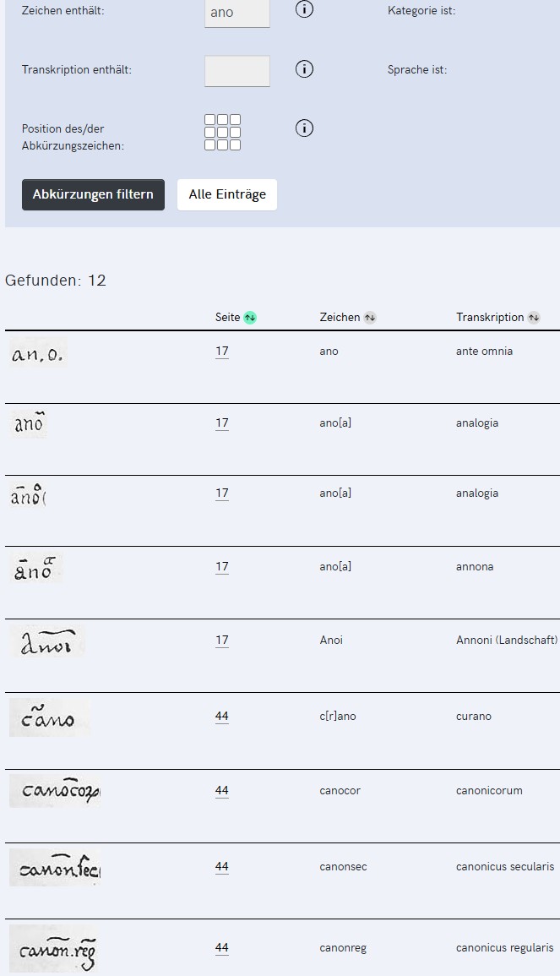Check the top-right position grid checkbox
Screen dimensions: 560x976
point(236,120)
